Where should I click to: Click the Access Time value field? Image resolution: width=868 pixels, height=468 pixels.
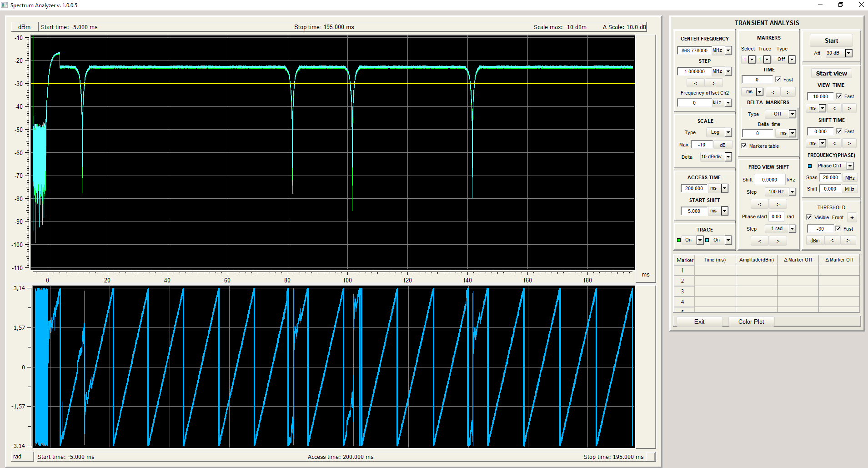point(694,188)
